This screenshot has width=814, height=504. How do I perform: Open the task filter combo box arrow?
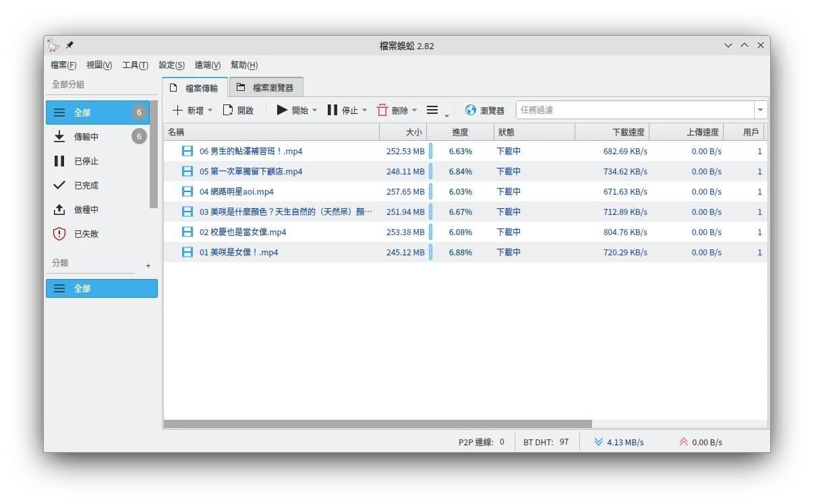point(761,110)
